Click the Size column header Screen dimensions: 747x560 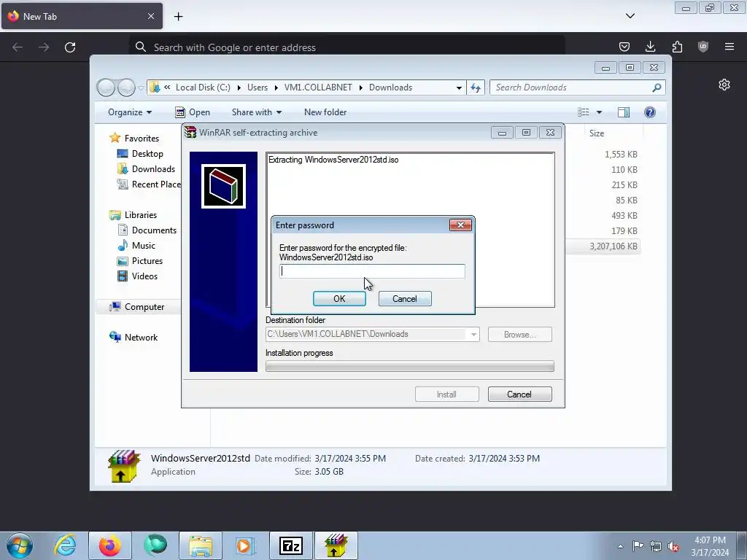(597, 133)
